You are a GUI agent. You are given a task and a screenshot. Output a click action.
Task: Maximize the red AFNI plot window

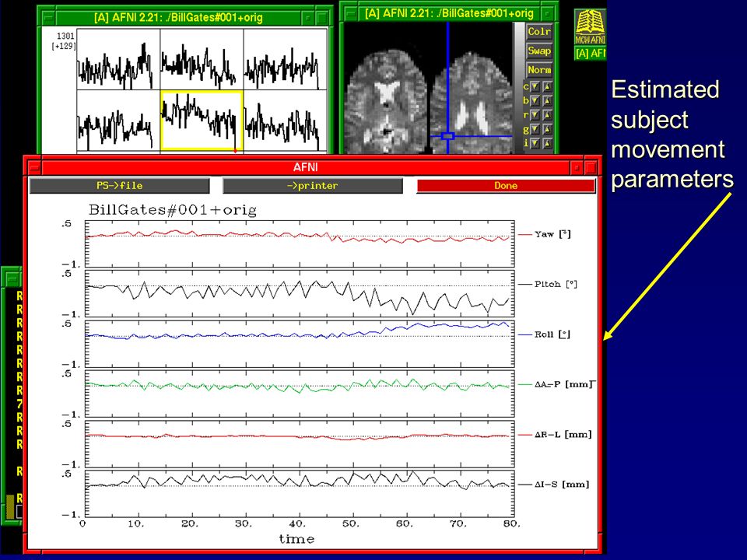(x=591, y=168)
